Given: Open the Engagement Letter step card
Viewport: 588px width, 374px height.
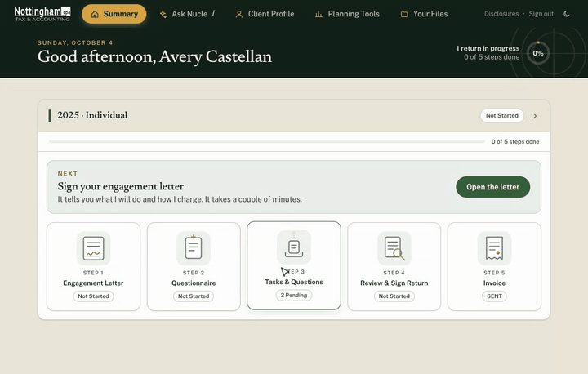Looking at the screenshot, I should [x=93, y=267].
